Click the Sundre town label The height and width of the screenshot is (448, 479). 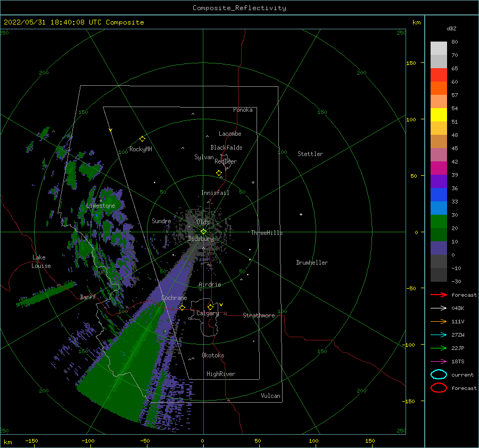(161, 221)
